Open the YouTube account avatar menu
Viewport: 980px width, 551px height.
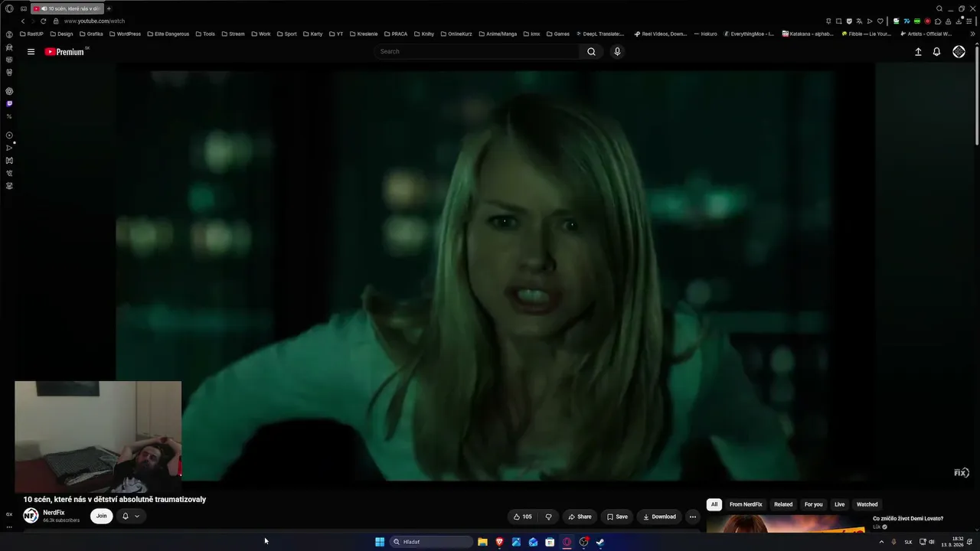pyautogui.click(x=959, y=52)
